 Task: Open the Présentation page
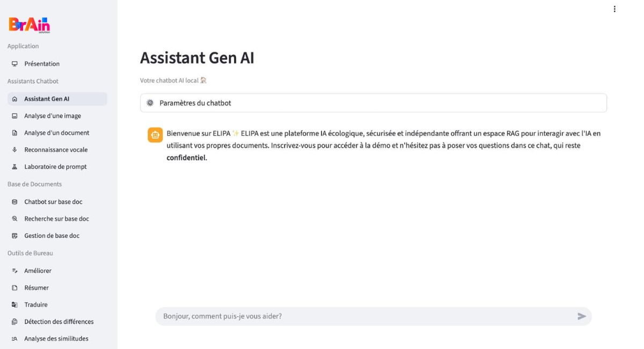pos(42,64)
